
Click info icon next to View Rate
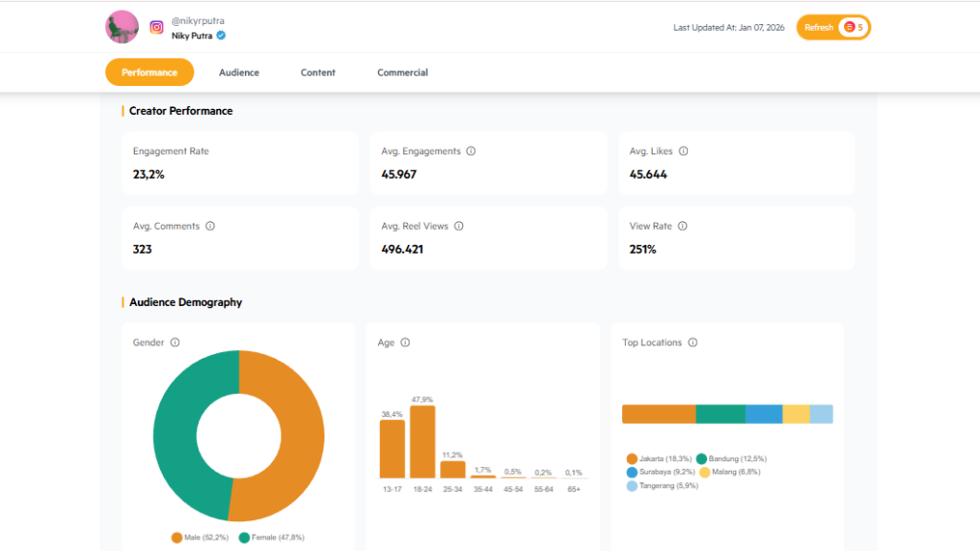(683, 227)
